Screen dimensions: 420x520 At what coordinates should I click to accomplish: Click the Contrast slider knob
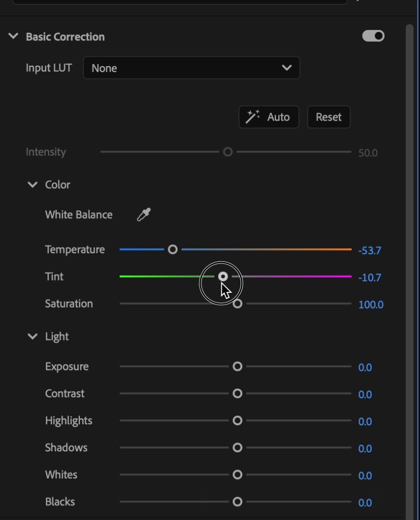(x=237, y=393)
